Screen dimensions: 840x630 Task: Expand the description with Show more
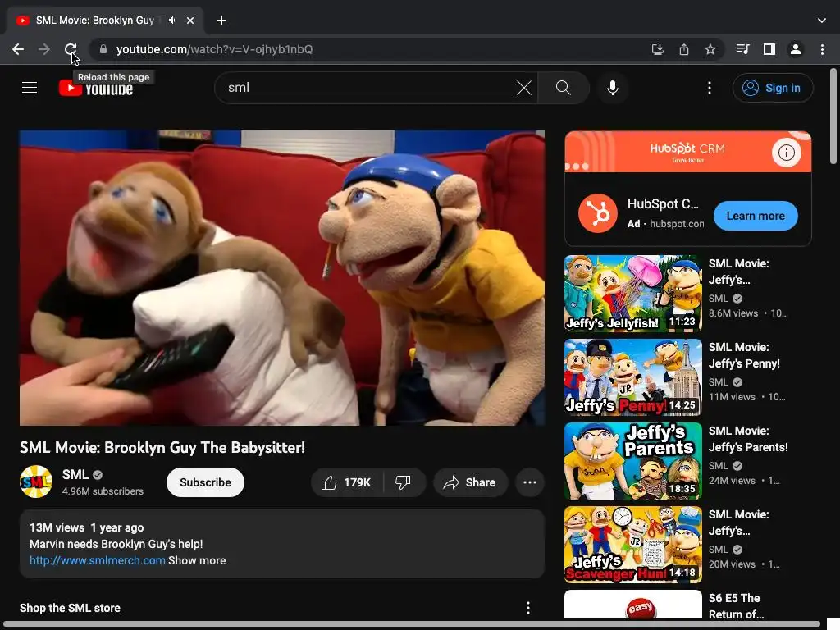coord(197,560)
